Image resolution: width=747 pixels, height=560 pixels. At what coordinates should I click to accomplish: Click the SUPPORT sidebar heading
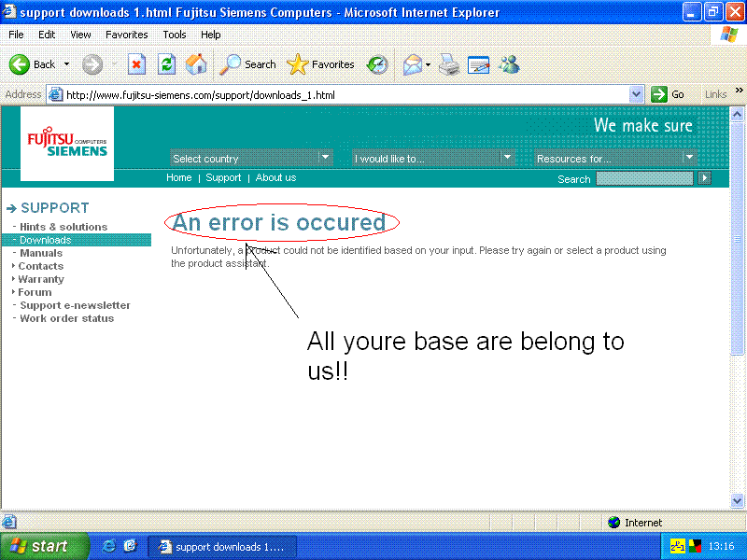[x=55, y=208]
